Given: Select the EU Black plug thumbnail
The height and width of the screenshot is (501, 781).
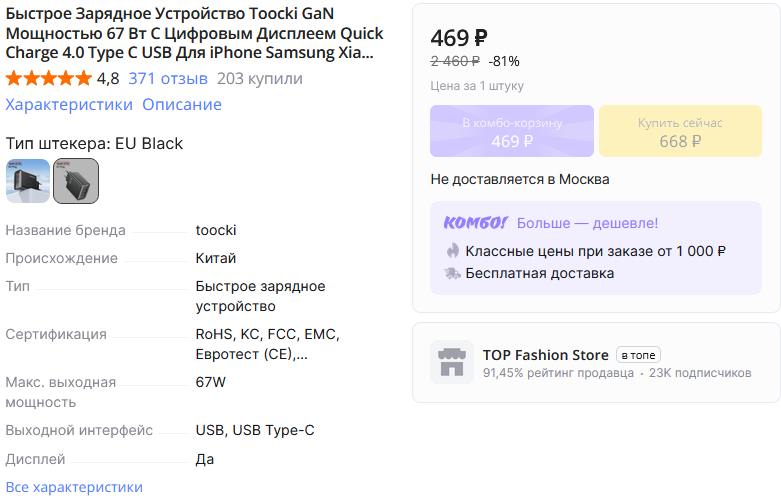Looking at the screenshot, I should (x=76, y=180).
